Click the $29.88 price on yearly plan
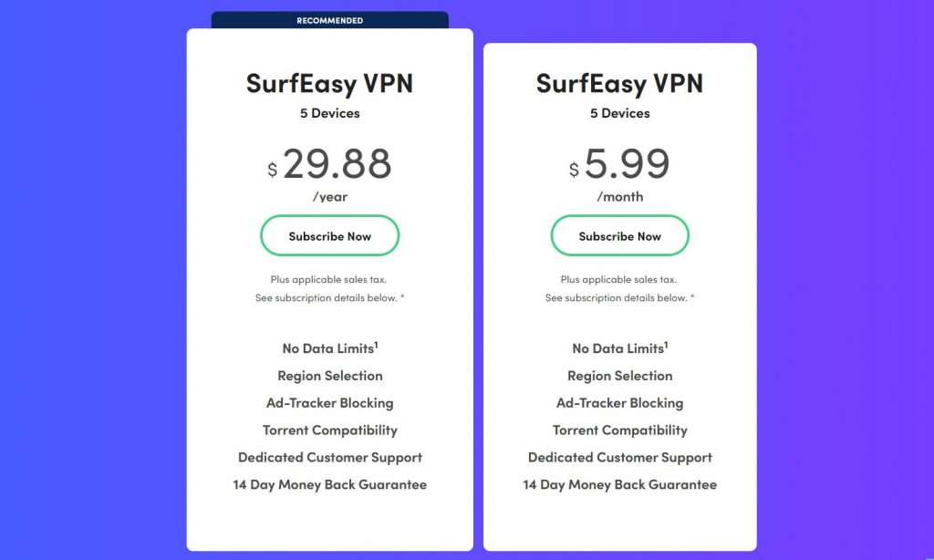The height and width of the screenshot is (560, 934). [x=329, y=164]
